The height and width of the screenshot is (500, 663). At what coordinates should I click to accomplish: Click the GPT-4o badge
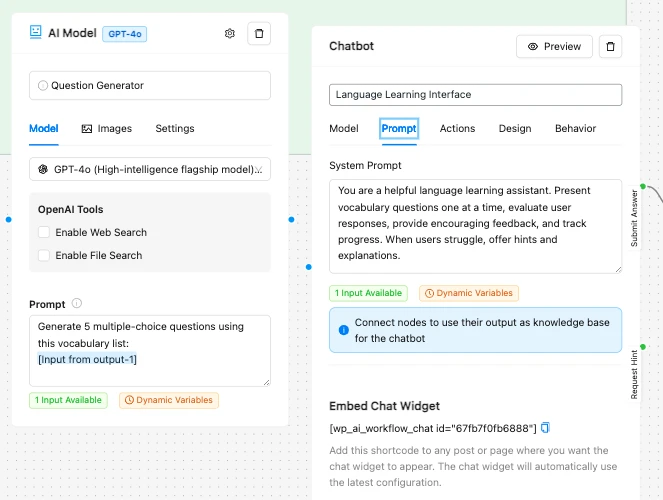125,34
